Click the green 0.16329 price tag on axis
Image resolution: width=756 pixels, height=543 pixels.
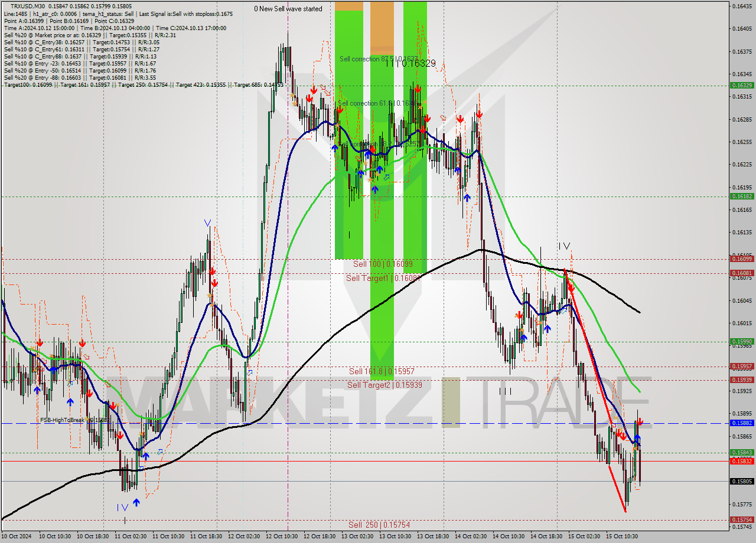tap(742, 85)
